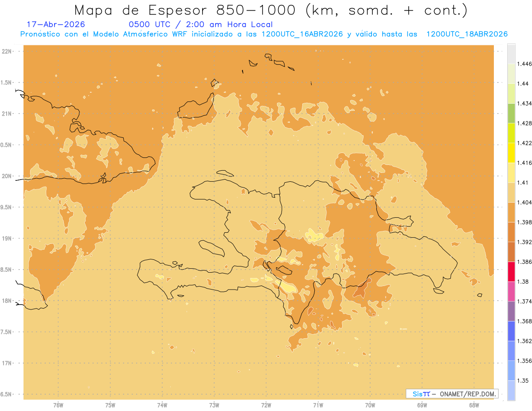Viewport: 532px width, 411px height.
Task: Click the 72W longitude axis label
Action: coord(266,405)
